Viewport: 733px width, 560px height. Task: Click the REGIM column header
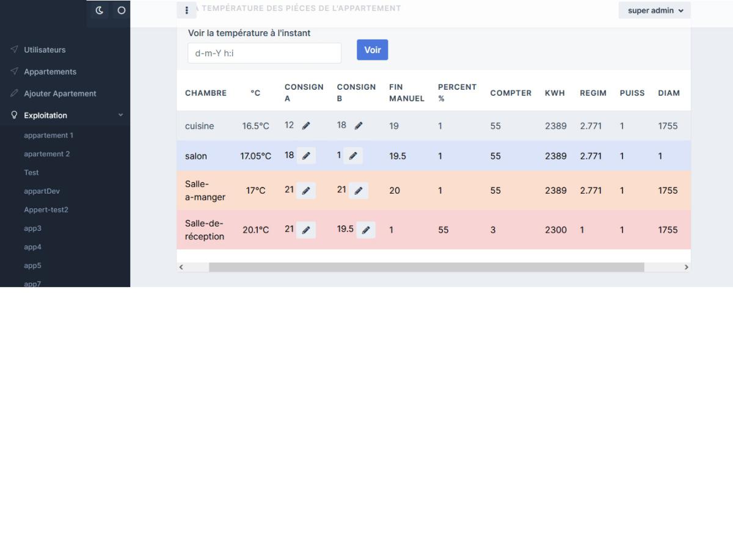pos(593,93)
